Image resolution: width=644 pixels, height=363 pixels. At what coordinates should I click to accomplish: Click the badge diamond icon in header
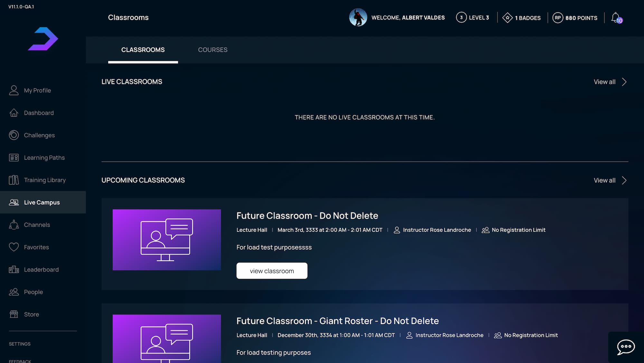coord(507,18)
